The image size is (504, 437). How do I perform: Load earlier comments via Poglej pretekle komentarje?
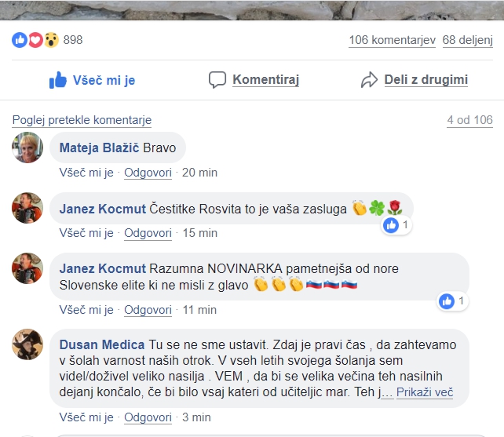click(x=82, y=120)
